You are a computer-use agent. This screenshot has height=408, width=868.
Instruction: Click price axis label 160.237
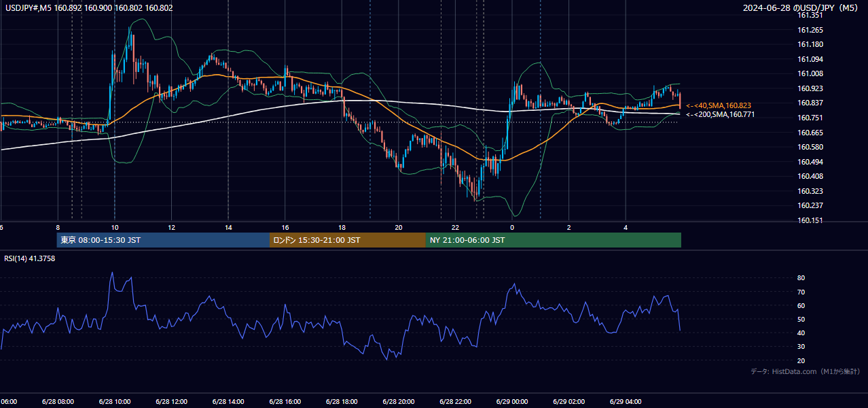tap(810, 205)
